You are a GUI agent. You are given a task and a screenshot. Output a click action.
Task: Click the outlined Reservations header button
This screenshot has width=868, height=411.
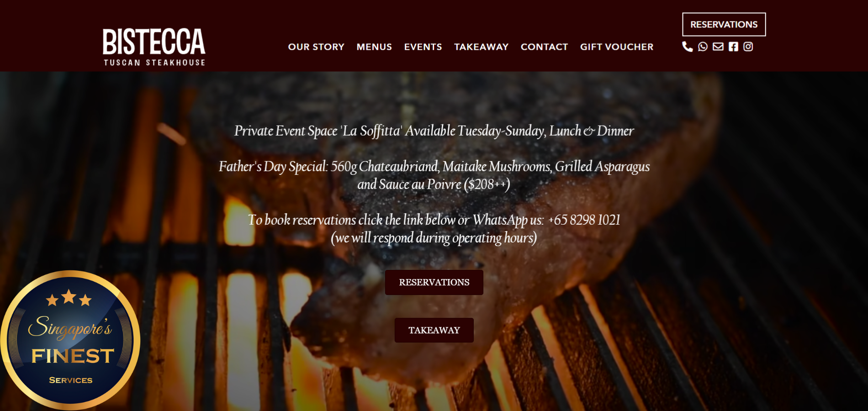724,24
